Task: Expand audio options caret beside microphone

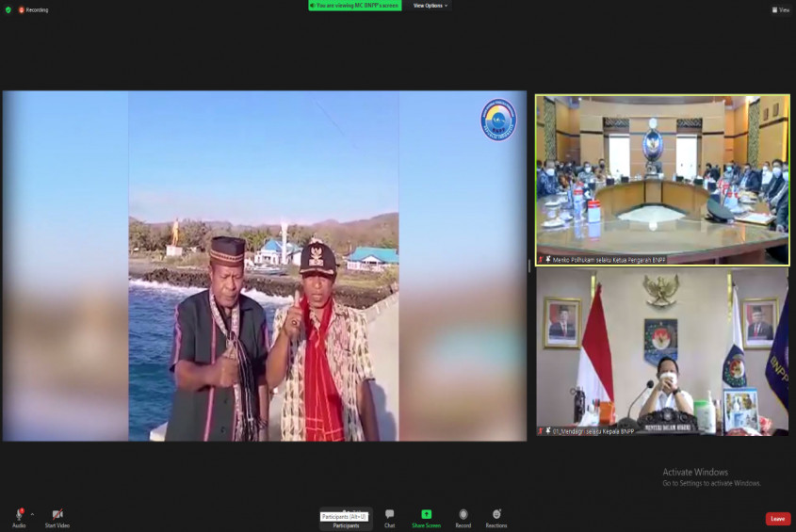Action: click(32, 514)
